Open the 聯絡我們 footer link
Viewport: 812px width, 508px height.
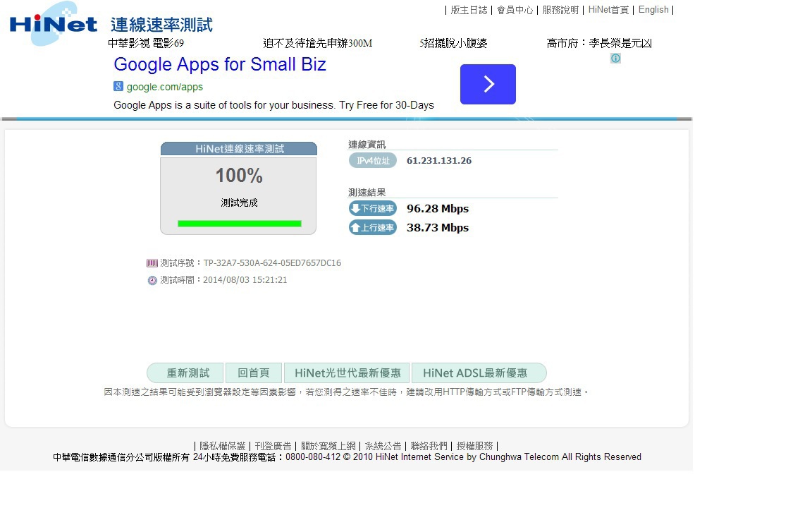[x=429, y=446]
